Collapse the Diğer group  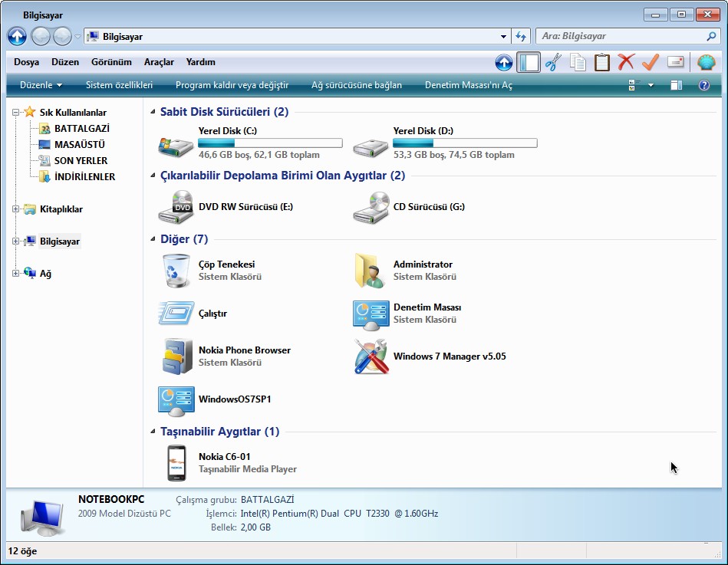tap(153, 239)
